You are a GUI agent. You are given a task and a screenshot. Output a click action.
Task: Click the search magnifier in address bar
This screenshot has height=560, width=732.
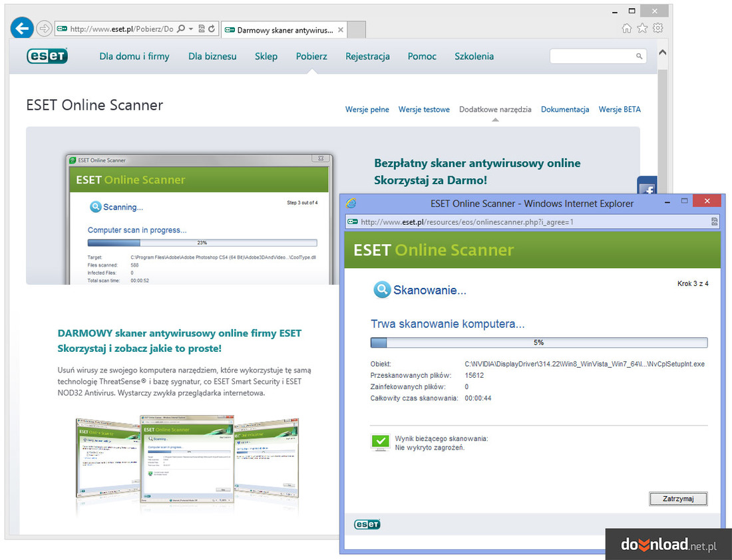tap(181, 29)
